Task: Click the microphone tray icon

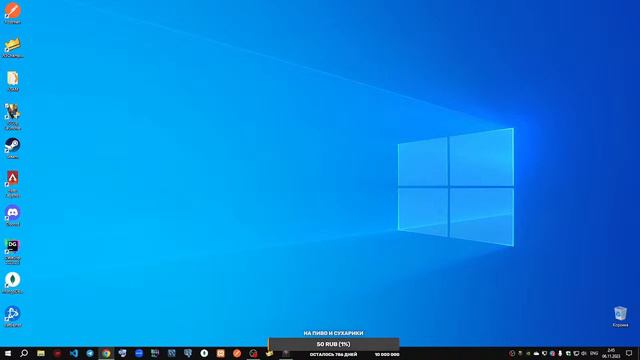Action: click(560, 353)
